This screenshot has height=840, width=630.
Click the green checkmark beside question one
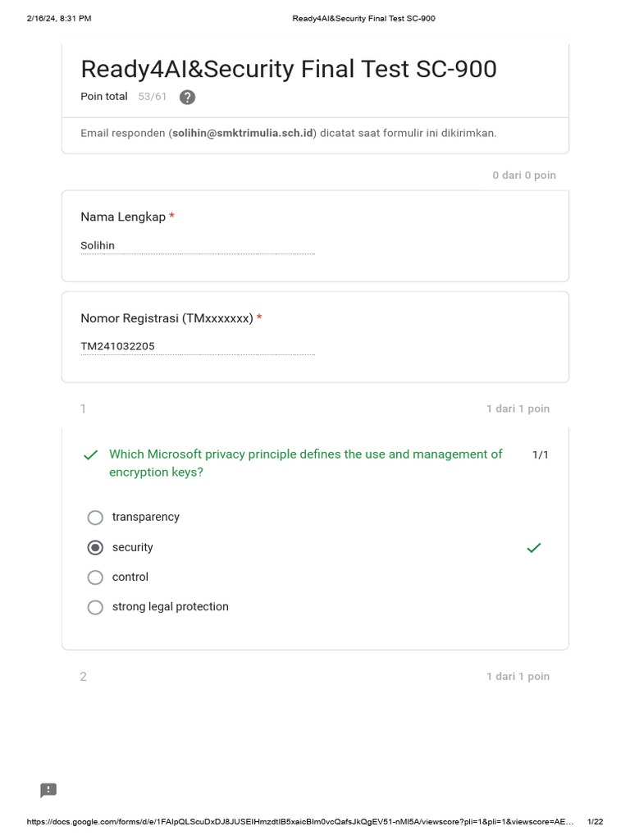90,454
